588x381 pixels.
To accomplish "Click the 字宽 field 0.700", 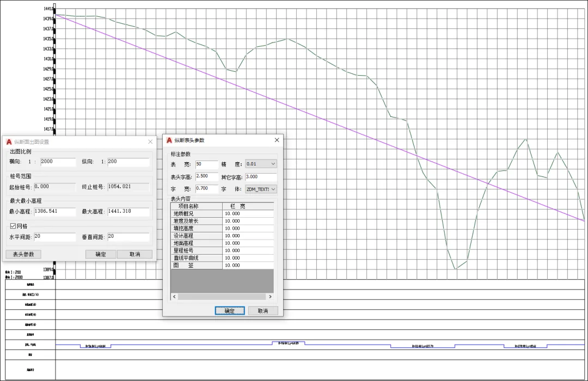I will 207,189.
